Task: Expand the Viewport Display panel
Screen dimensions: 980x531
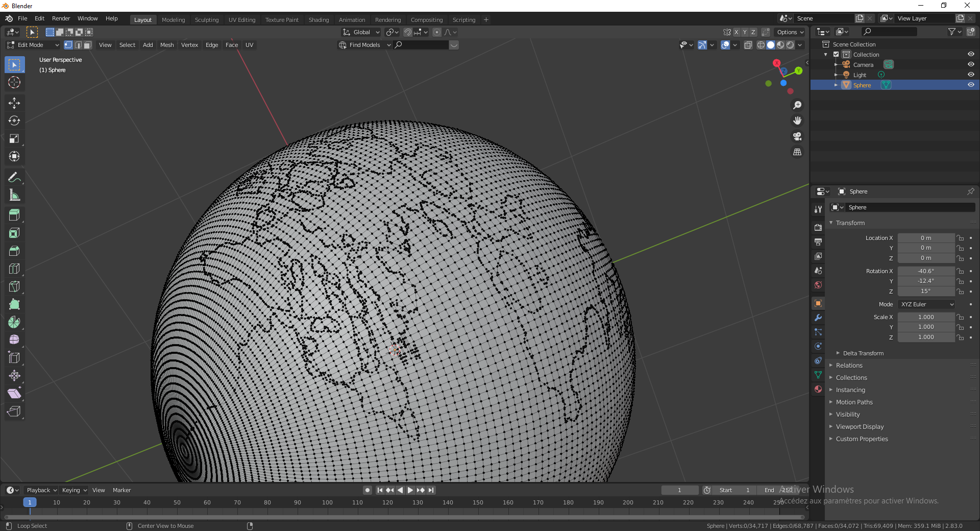Action: [x=860, y=427]
